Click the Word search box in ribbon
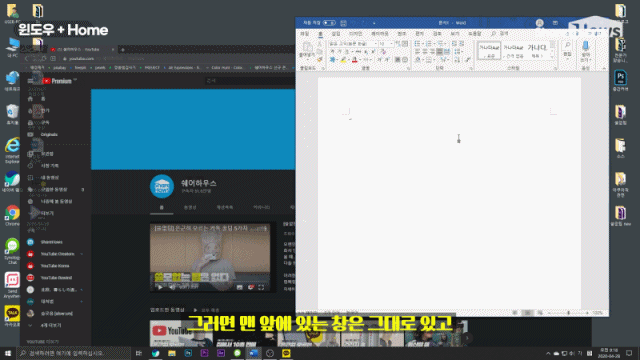This screenshot has width=640, height=360. [x=500, y=33]
